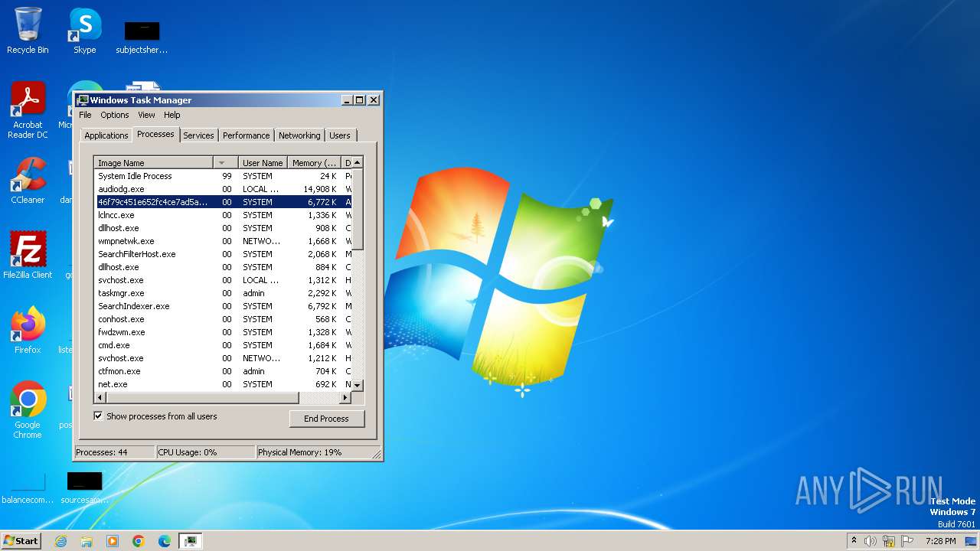980x551 pixels.
Task: Select the wmpnetwk.exe process
Action: 223,241
